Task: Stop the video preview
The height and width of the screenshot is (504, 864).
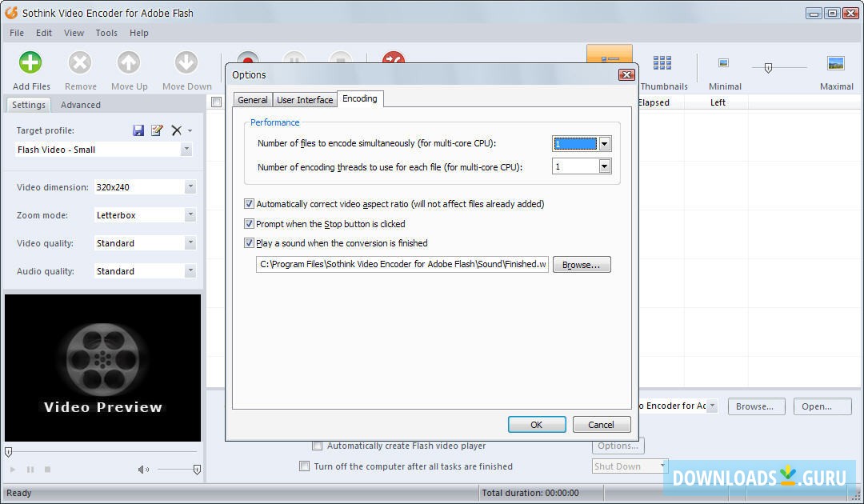Action: click(x=47, y=470)
